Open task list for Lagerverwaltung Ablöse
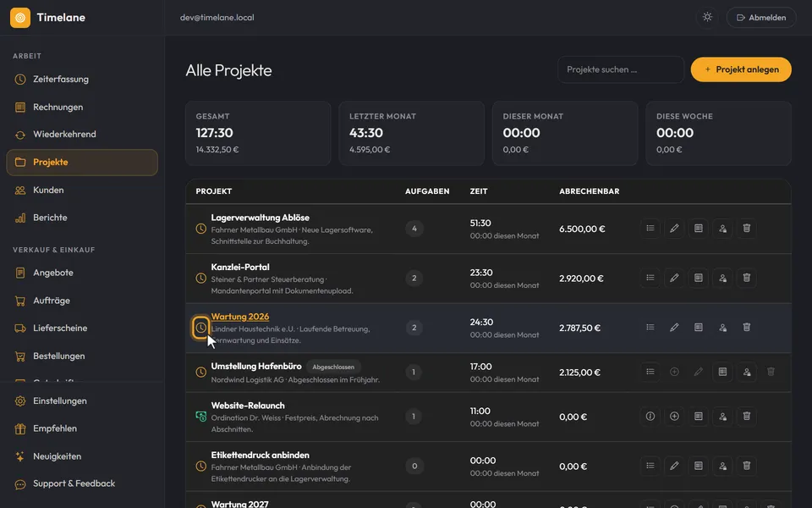 [x=650, y=229]
